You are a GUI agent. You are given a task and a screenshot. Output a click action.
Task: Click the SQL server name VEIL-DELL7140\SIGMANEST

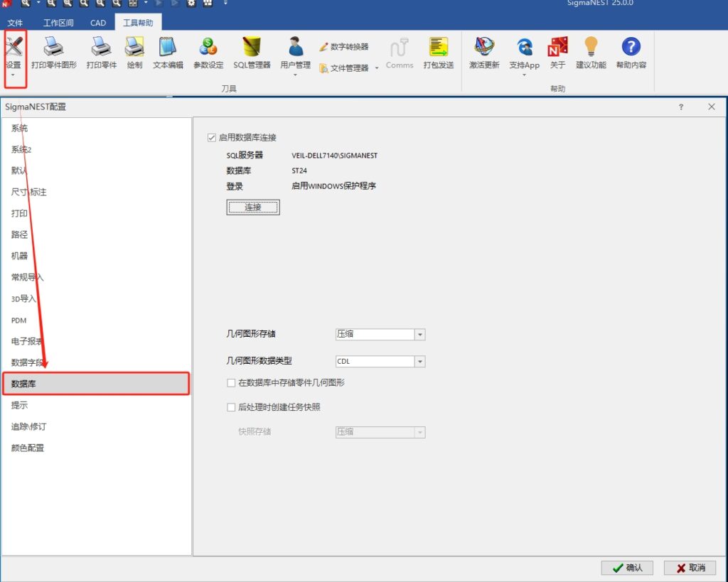click(334, 156)
